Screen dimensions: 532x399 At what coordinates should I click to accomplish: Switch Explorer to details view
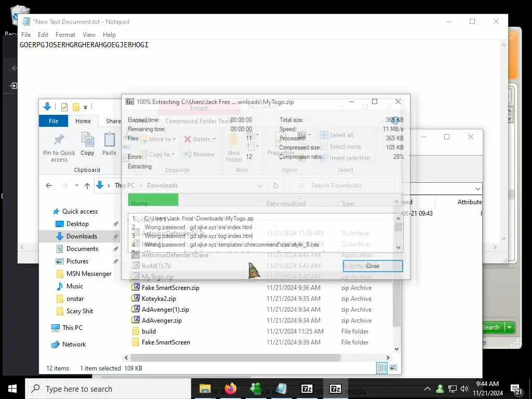coord(382,368)
